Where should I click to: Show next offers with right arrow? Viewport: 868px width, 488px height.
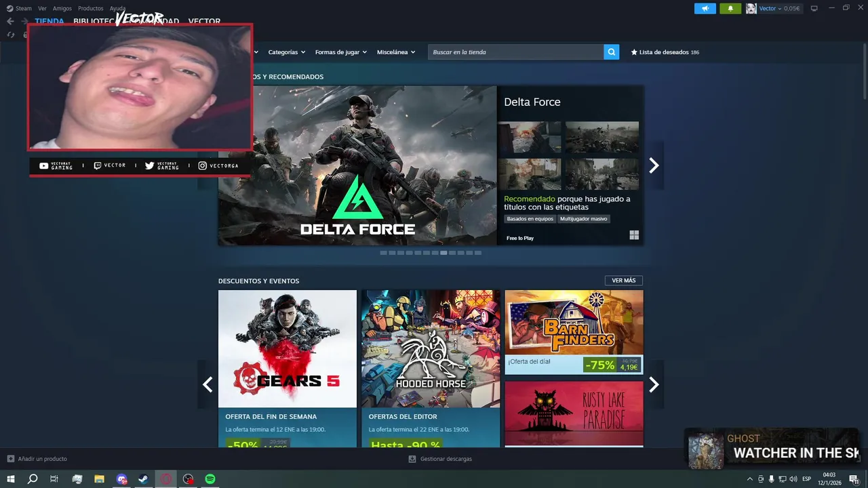point(654,384)
